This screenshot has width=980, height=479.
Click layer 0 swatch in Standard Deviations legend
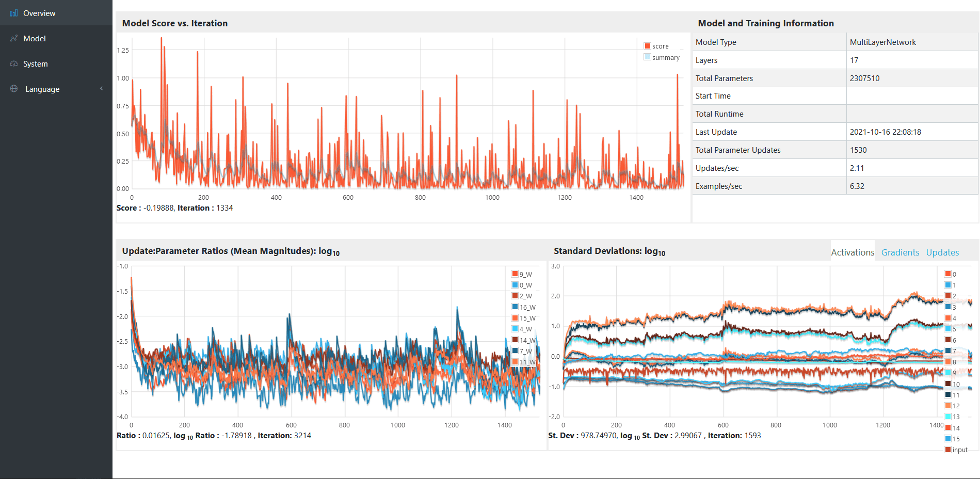pos(947,274)
